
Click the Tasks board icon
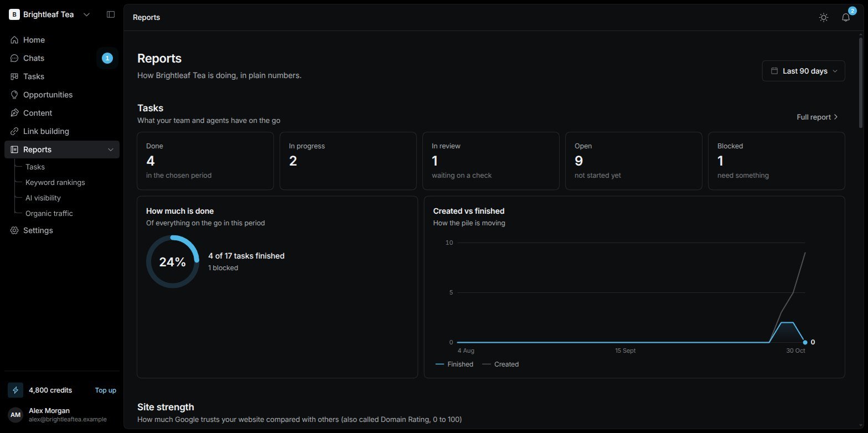coord(14,76)
